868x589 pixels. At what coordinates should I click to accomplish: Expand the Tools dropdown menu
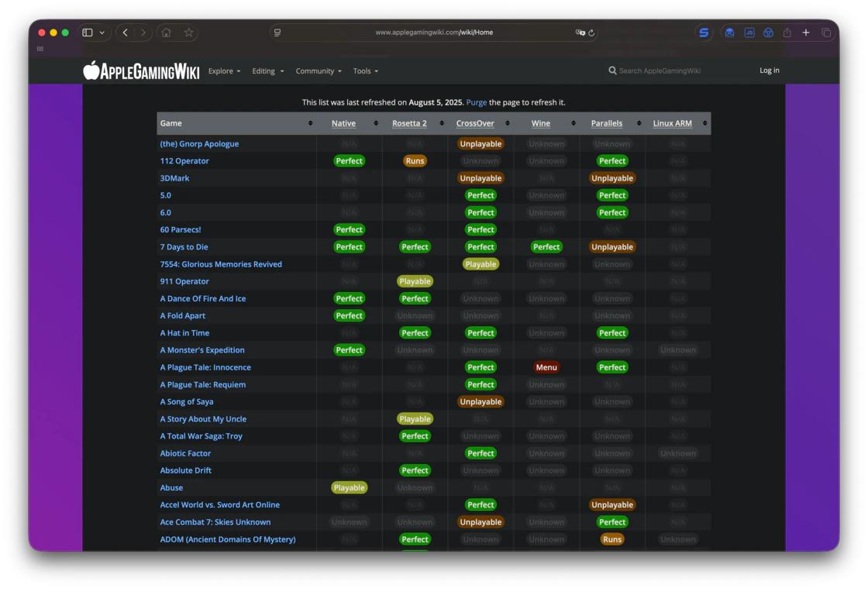pos(366,71)
